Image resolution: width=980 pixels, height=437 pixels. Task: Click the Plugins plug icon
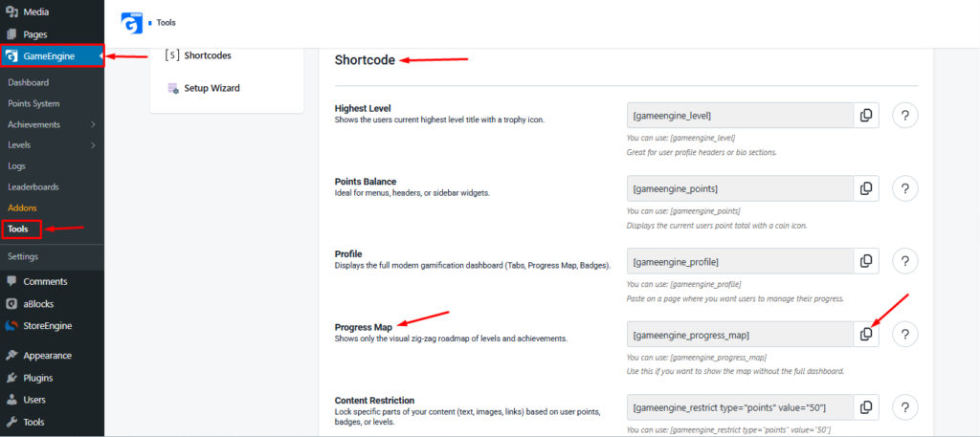(x=11, y=378)
